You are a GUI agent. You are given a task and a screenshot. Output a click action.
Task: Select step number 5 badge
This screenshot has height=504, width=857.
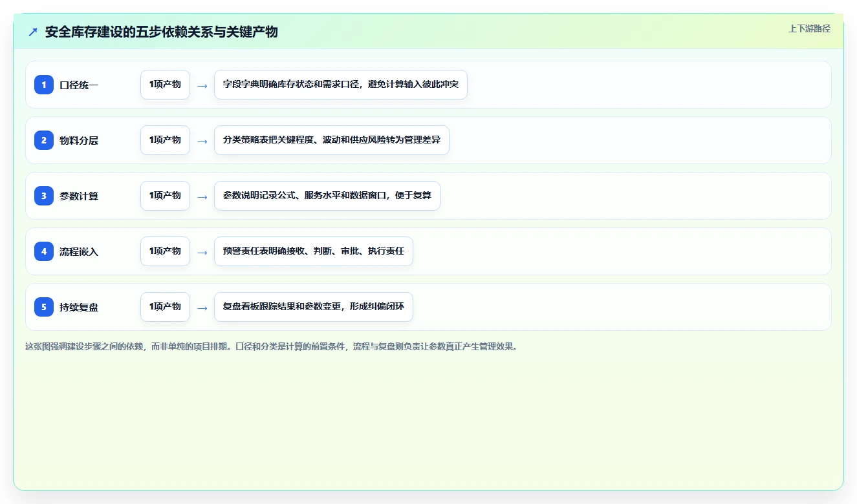44,307
